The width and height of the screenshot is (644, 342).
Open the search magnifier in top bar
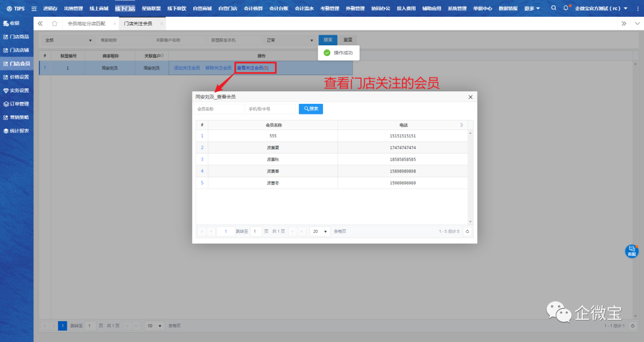tap(553, 8)
